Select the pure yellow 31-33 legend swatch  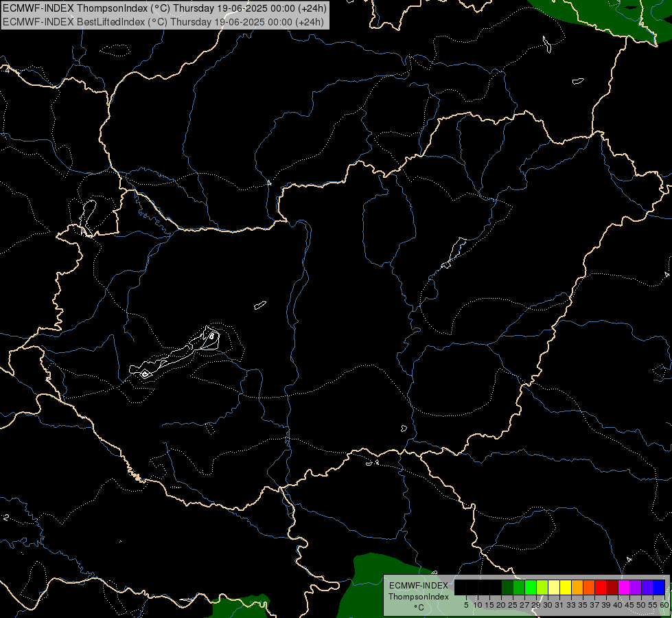(566, 587)
